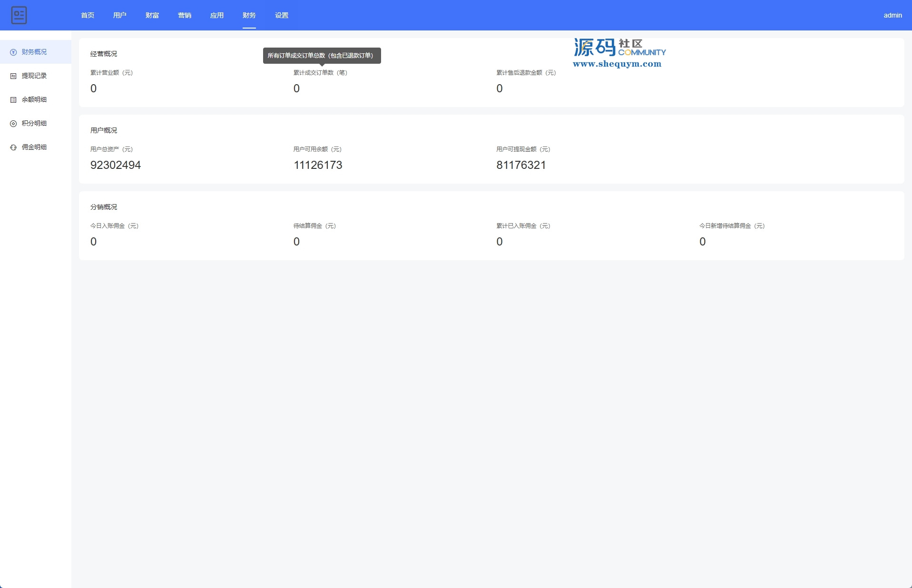Open 提现记录 in the sidebar
The width and height of the screenshot is (912, 588).
34,76
